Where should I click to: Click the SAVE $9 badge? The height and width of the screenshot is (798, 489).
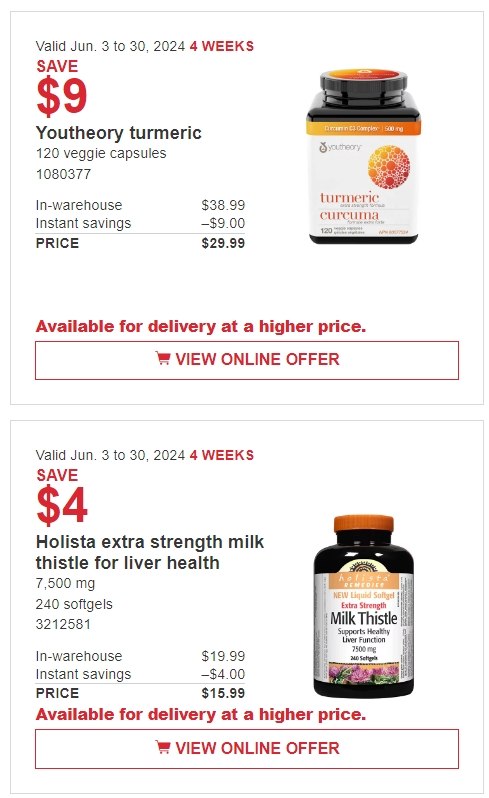tap(62, 87)
